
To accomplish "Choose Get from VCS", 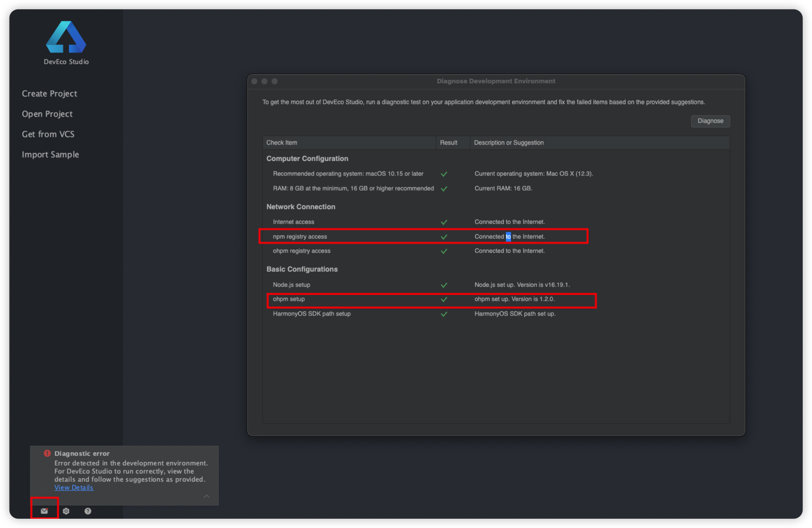I will pyautogui.click(x=48, y=134).
